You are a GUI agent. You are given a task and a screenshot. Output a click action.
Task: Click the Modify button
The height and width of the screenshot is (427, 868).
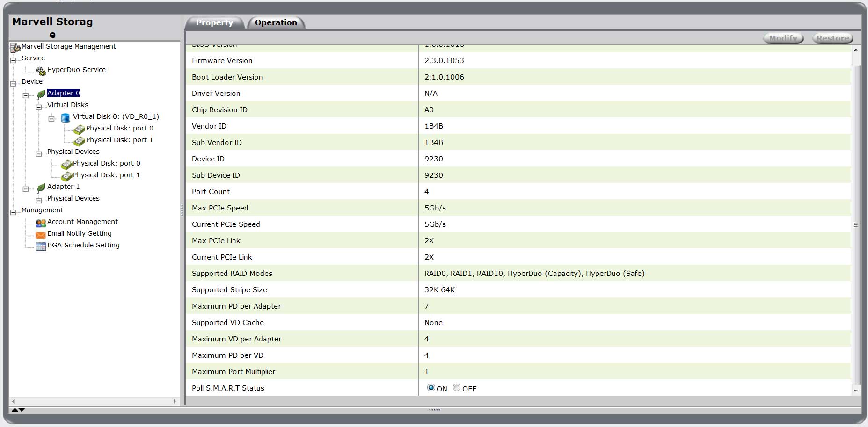(783, 38)
